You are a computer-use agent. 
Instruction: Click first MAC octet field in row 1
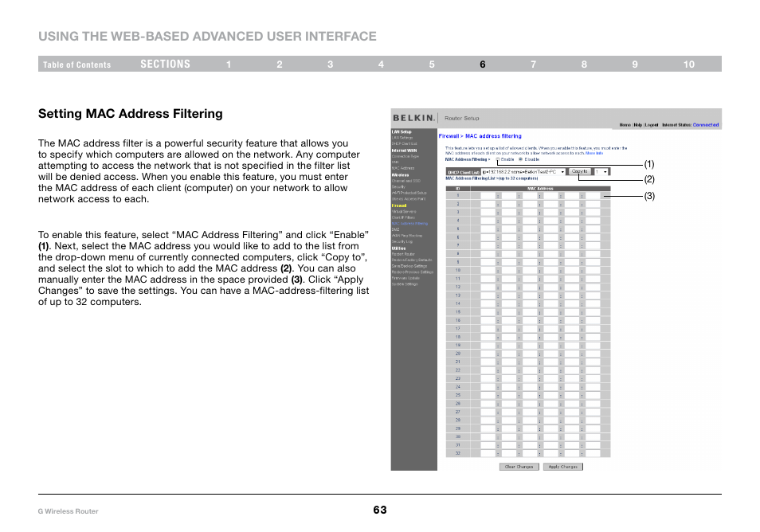488,196
